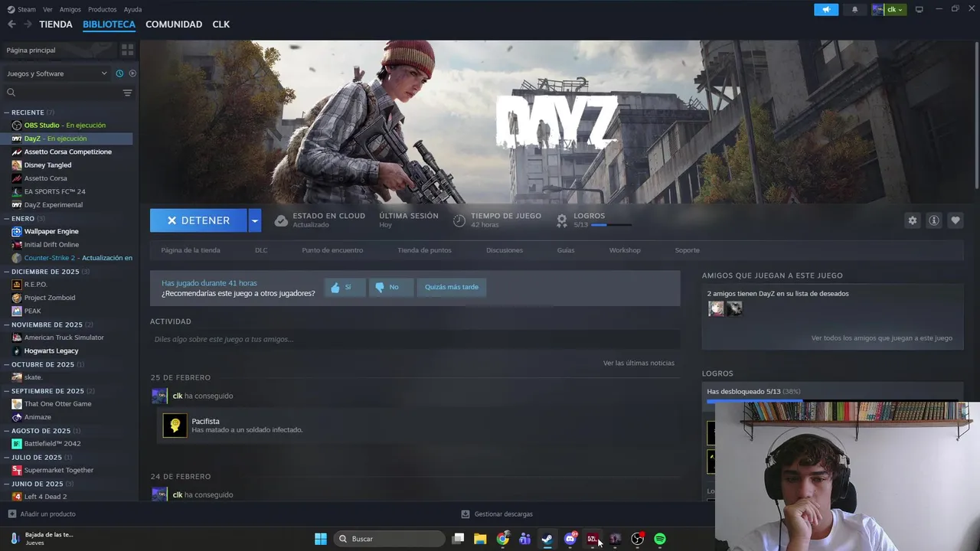
Task: Open Gestionar descargas
Action: click(497, 514)
